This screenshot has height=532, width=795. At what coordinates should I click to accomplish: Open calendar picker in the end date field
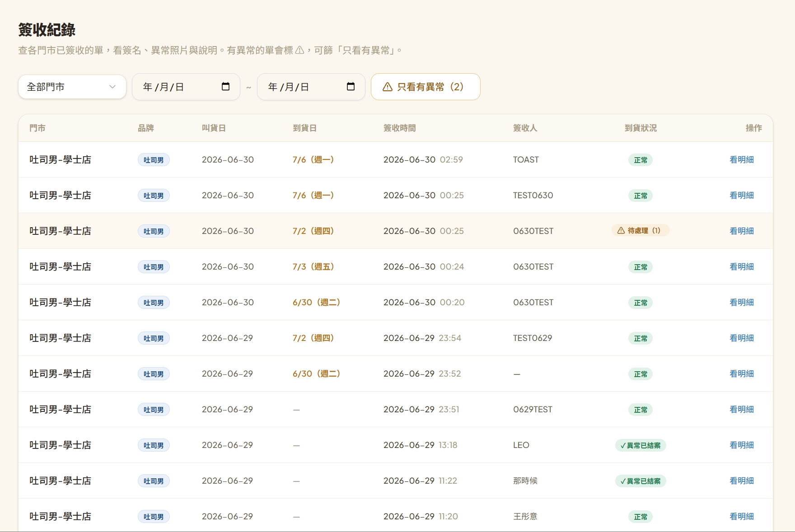click(x=351, y=86)
